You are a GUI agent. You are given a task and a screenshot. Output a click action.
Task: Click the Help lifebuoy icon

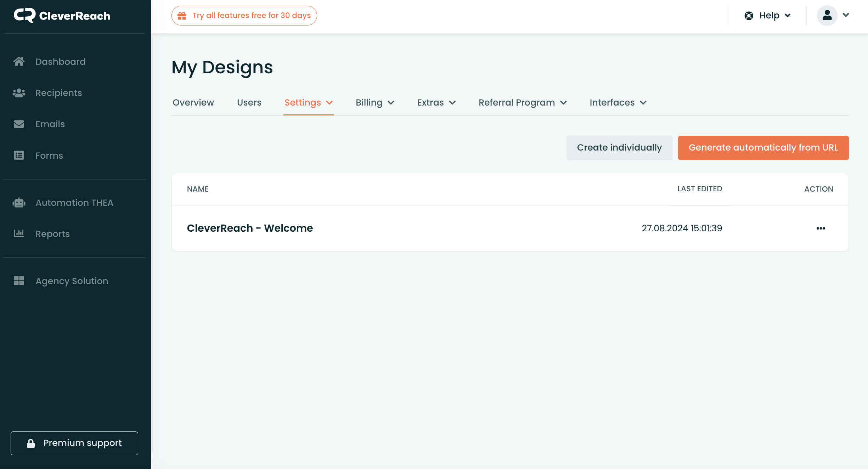[x=749, y=16]
